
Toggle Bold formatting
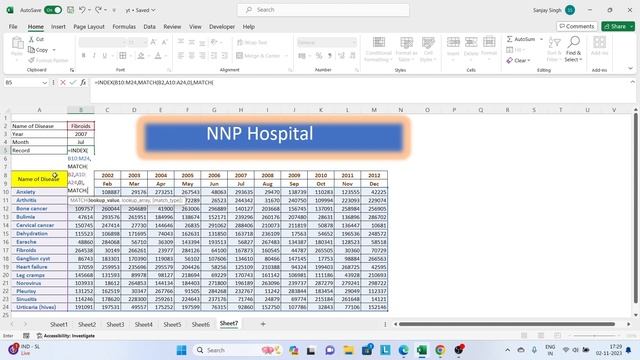click(x=84, y=56)
